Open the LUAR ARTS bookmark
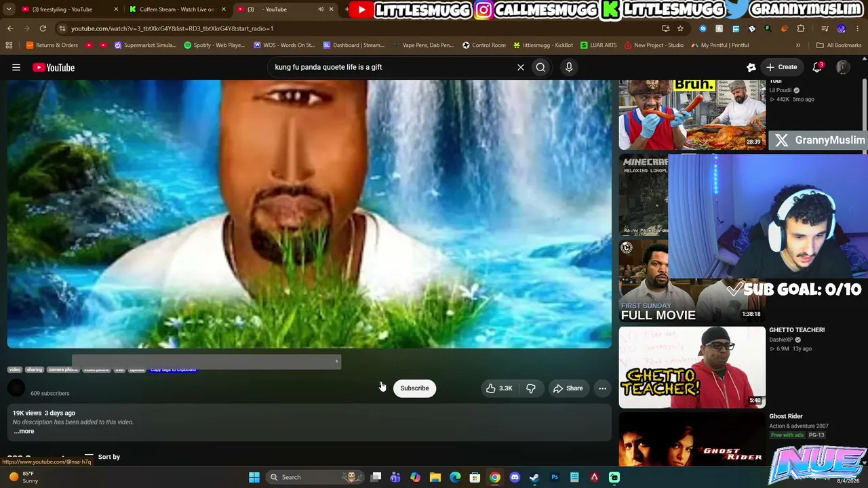Viewport: 868px width, 488px height. point(599,45)
